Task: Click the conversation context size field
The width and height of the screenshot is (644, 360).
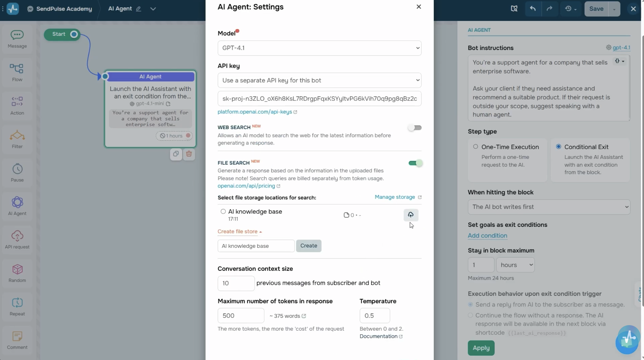Action: click(x=236, y=283)
